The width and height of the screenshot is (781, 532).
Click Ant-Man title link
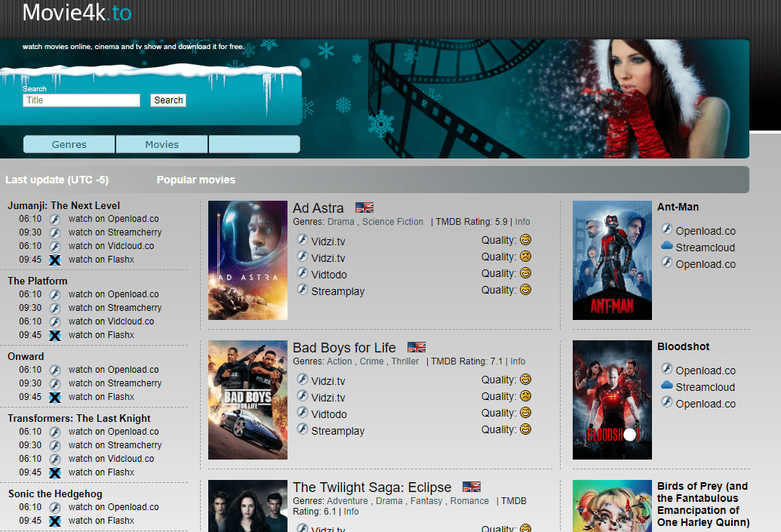pos(678,207)
